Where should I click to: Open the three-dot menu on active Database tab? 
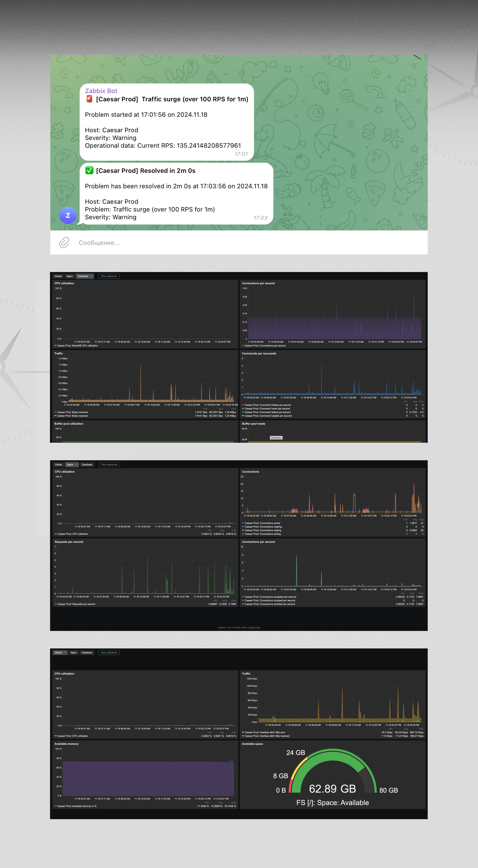tap(91, 276)
